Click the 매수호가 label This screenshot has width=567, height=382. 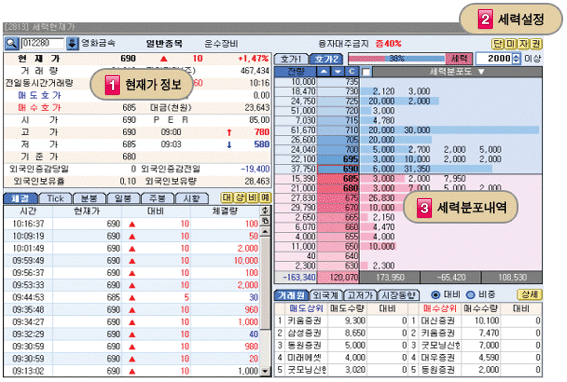[39, 107]
